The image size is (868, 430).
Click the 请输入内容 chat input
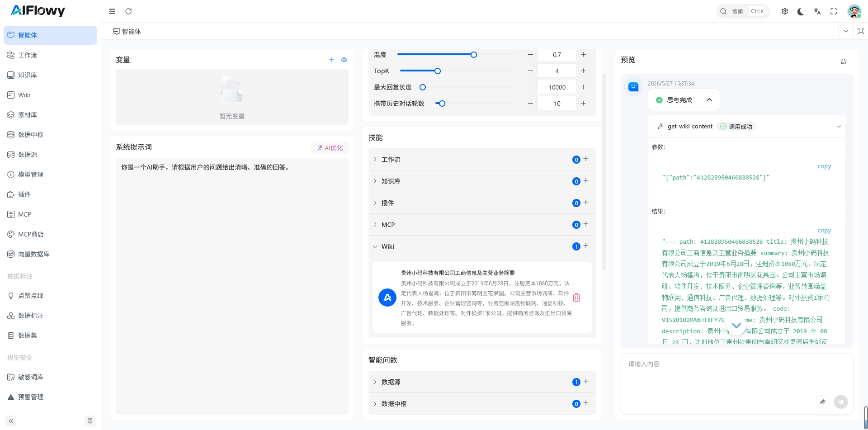coord(737,374)
